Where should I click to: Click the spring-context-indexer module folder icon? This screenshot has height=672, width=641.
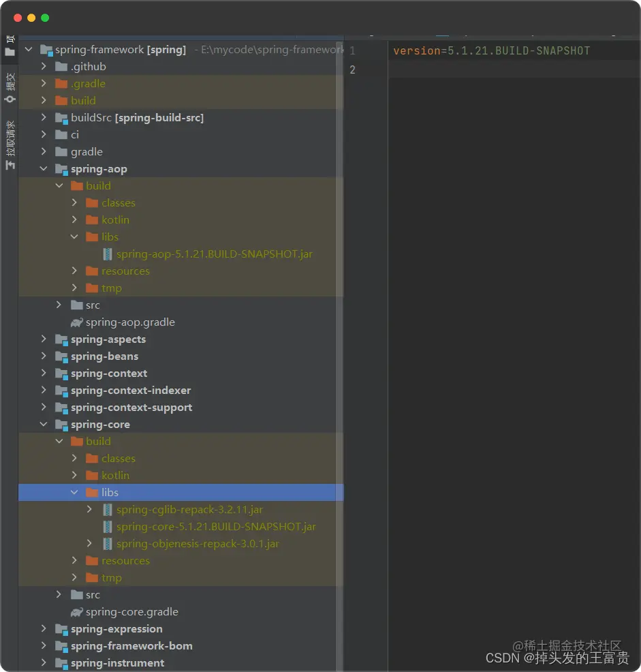(62, 391)
